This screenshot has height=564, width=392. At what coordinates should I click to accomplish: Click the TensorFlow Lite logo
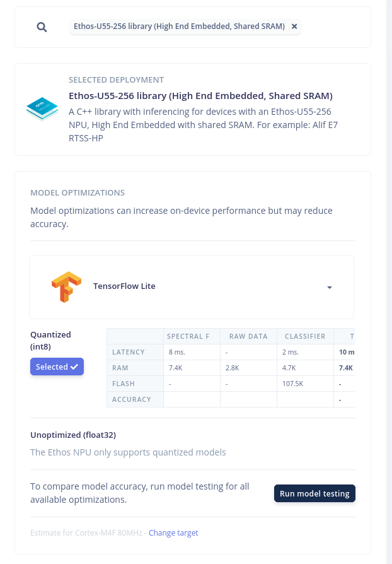tap(66, 286)
